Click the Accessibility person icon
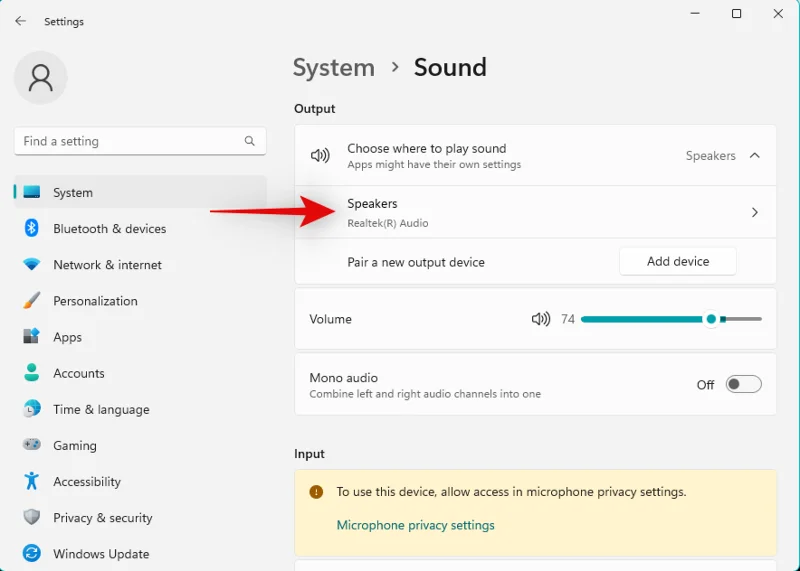 click(x=32, y=481)
